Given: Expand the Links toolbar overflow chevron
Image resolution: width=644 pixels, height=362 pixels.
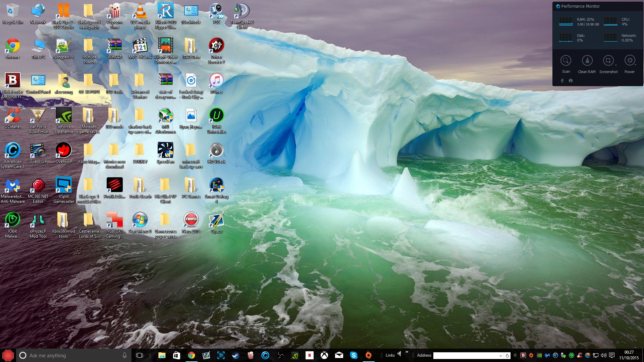Looking at the screenshot, I should pos(407,352).
